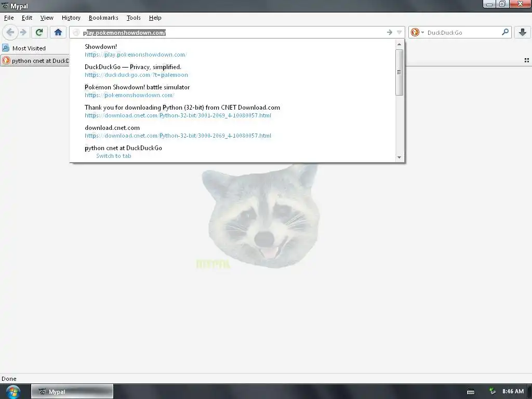
Task: Click the green tray notification icon
Action: [493, 391]
